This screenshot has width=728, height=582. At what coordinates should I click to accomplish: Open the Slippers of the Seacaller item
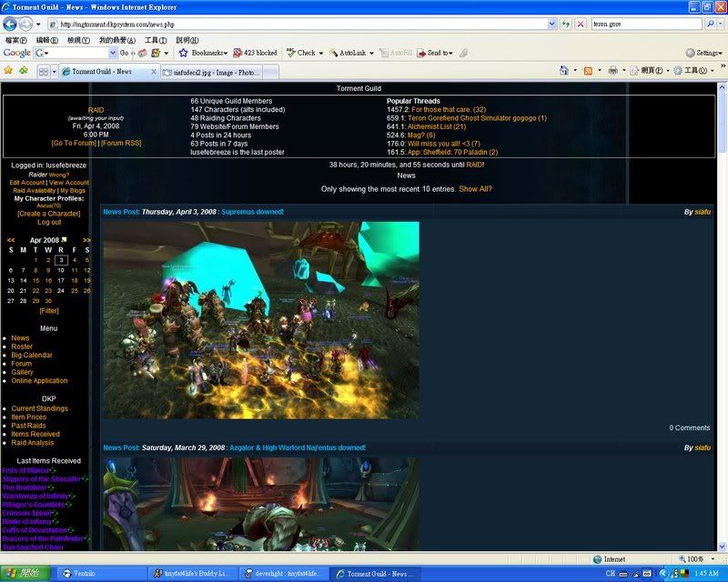[x=42, y=479]
